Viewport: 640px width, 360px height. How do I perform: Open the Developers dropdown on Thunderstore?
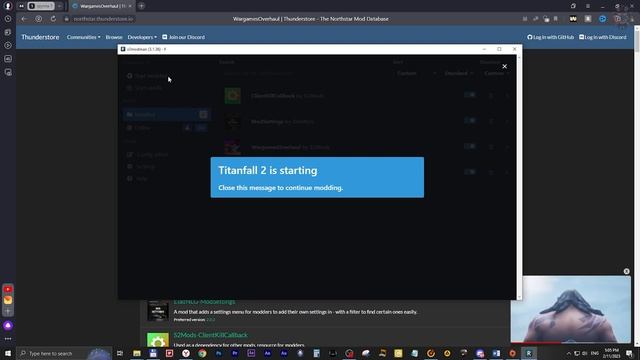[x=142, y=37]
